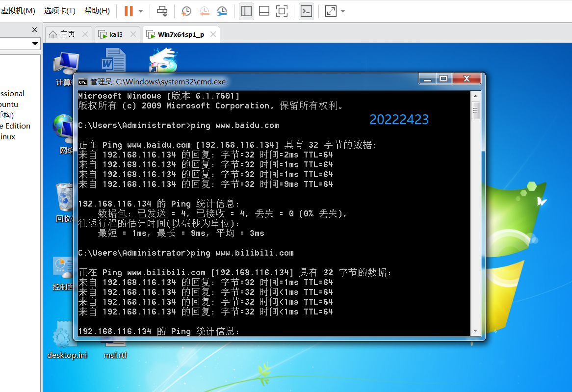This screenshot has height=392, width=572.
Task: Close the 主页 tab
Action: pos(85,34)
